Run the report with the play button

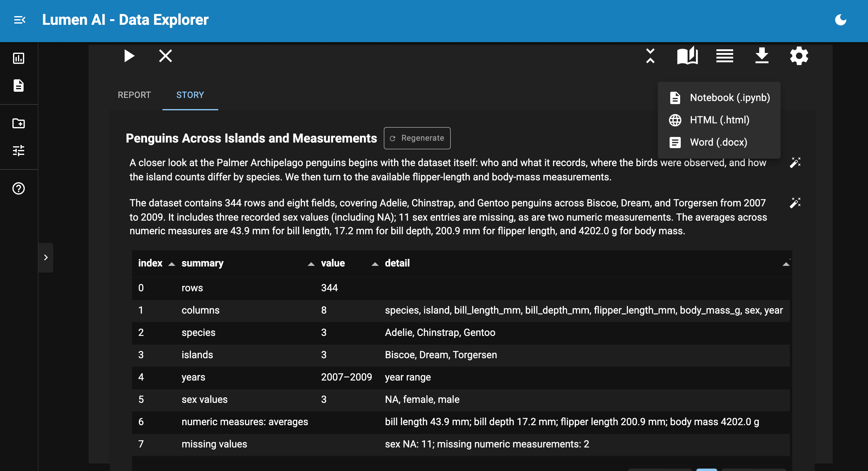pos(129,56)
